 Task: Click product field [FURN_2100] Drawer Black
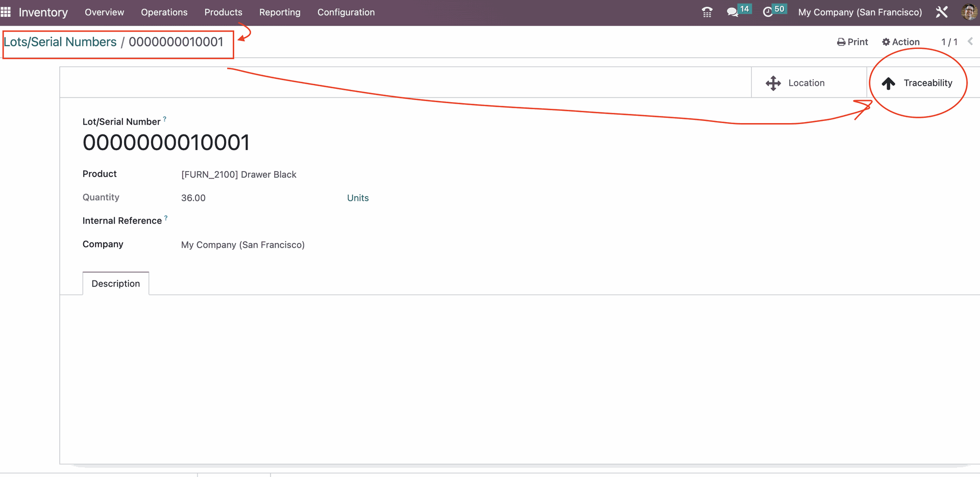point(239,175)
